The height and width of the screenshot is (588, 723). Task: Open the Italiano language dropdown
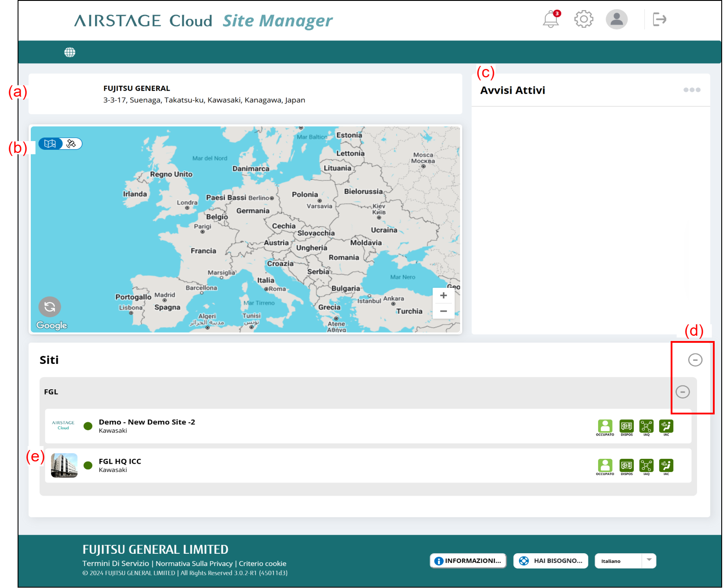click(x=625, y=561)
